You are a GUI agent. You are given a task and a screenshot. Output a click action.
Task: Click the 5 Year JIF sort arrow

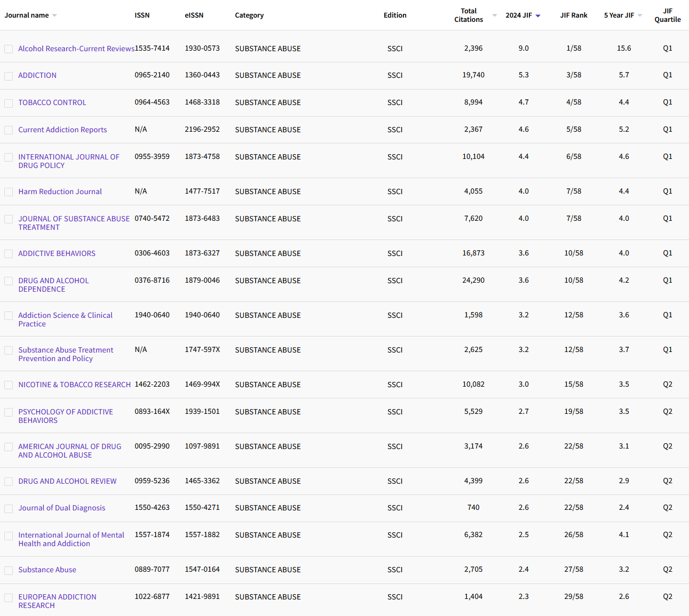tap(640, 15)
